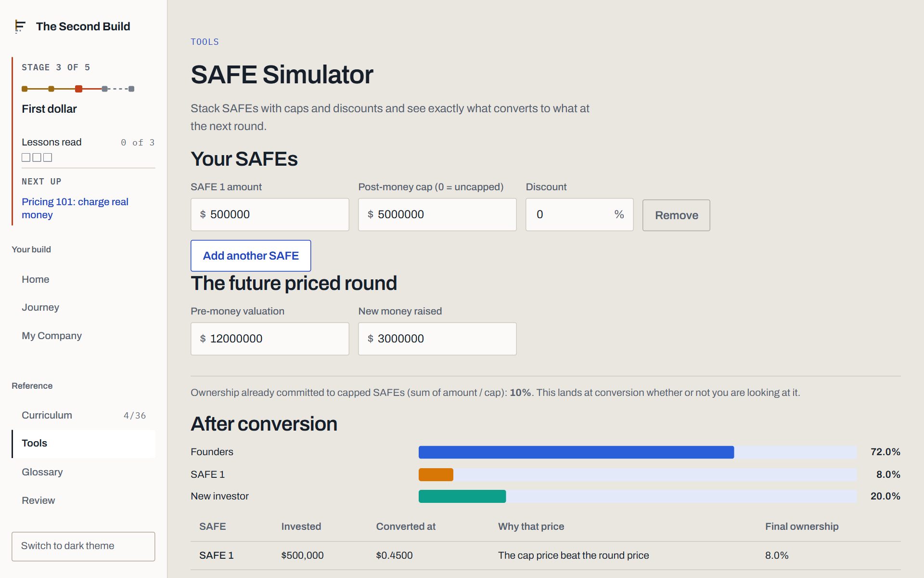Viewport: 924px width, 578px height.
Task: Focus the SAFE 1 amount field
Action: [269, 214]
